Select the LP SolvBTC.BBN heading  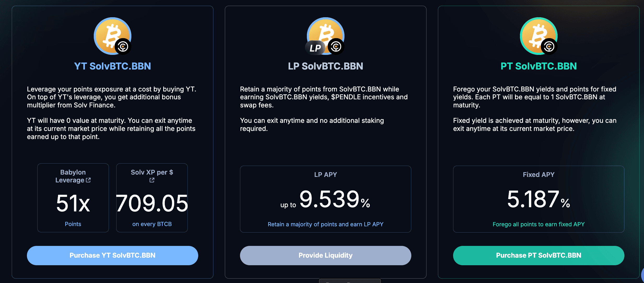[x=325, y=66]
